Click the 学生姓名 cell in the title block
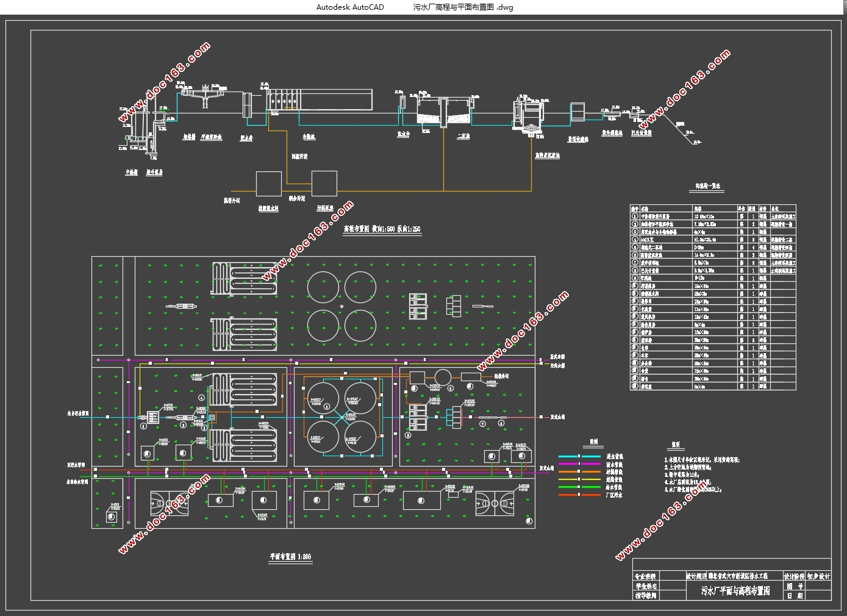This screenshot has height=616, width=847. pos(645,586)
